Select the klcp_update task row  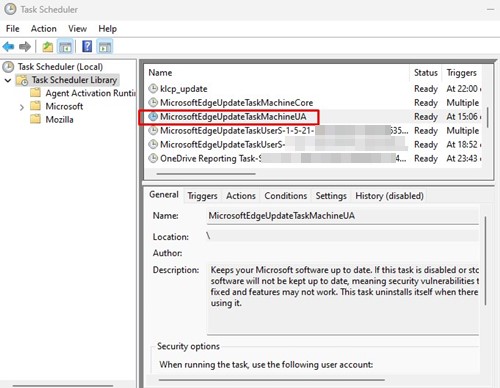314,89
